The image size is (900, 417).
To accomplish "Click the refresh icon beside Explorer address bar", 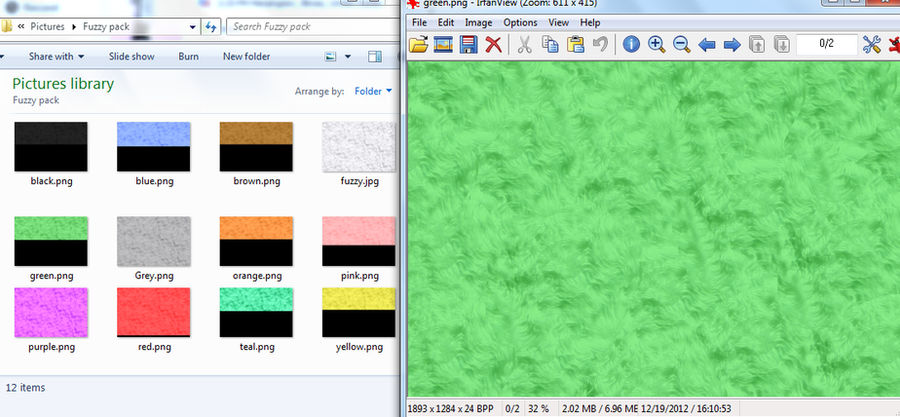I will 211,26.
